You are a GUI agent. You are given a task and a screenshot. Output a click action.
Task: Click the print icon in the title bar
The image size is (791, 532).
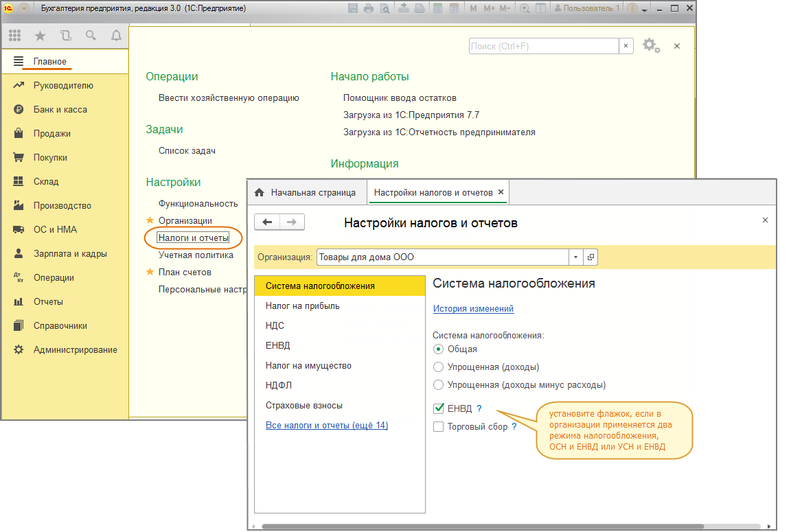click(x=369, y=9)
